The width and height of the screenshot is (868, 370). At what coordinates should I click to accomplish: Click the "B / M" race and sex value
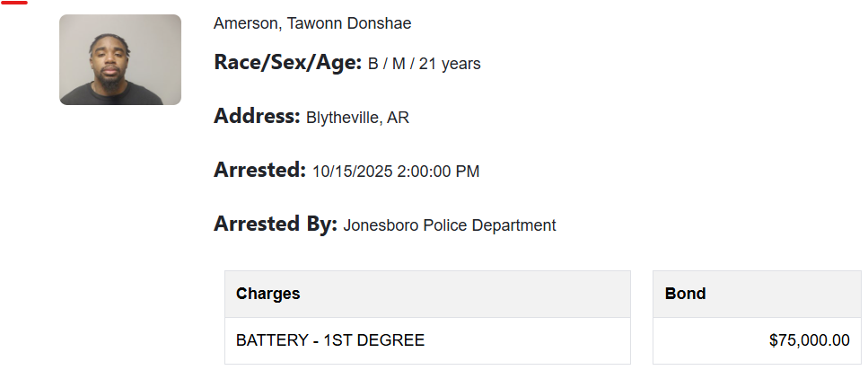[387, 65]
